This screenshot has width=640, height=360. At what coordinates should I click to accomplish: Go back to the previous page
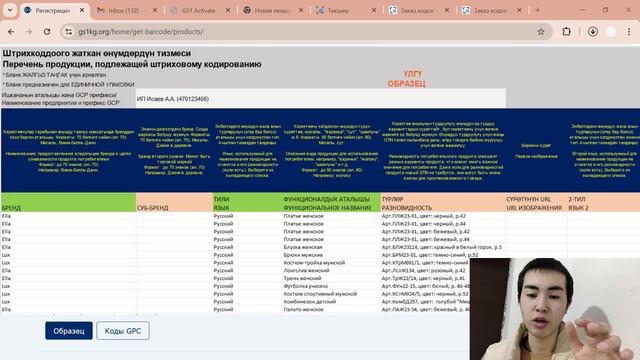click(x=11, y=31)
